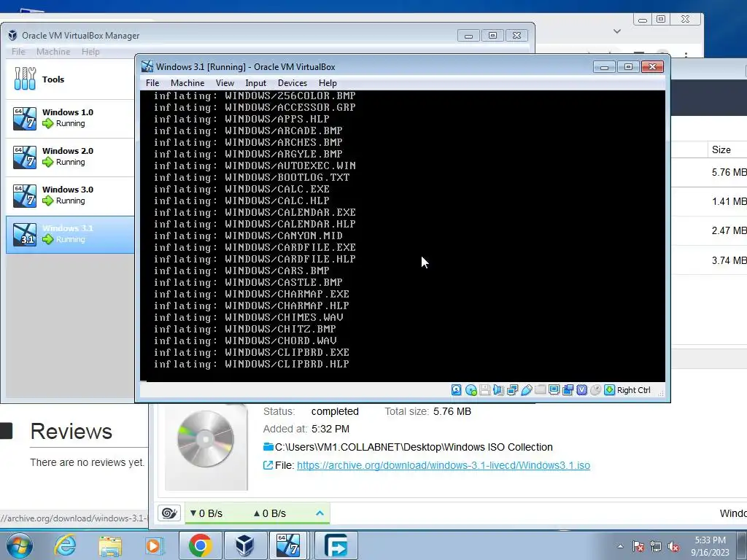
Task: Click the CPU virtualization V status icon
Action: pos(581,390)
